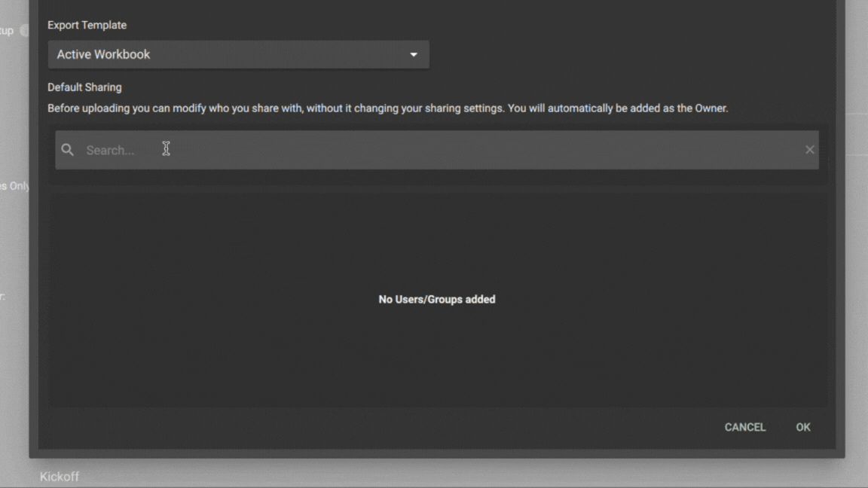The image size is (868, 488).
Task: Select the clear icon at the search bar's right
Action: point(810,149)
